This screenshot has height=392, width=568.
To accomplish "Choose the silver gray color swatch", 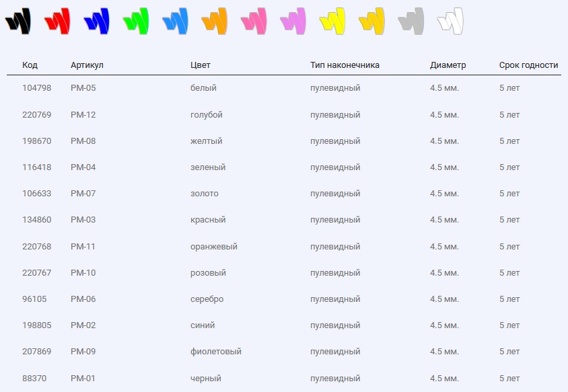I will (411, 21).
